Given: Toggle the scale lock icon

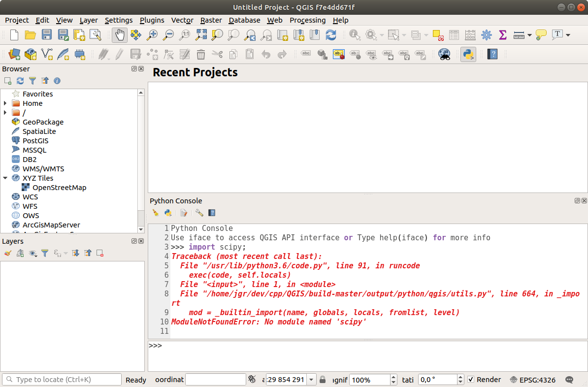Looking at the screenshot, I should (x=323, y=380).
